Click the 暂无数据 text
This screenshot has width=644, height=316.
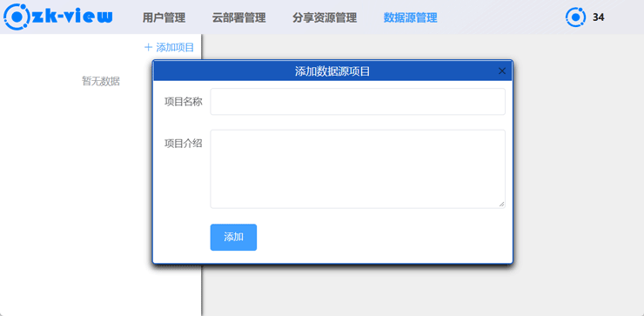pyautogui.click(x=101, y=81)
